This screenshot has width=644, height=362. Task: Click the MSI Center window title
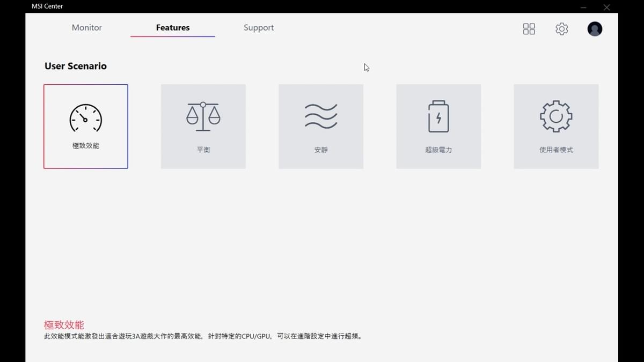click(47, 6)
